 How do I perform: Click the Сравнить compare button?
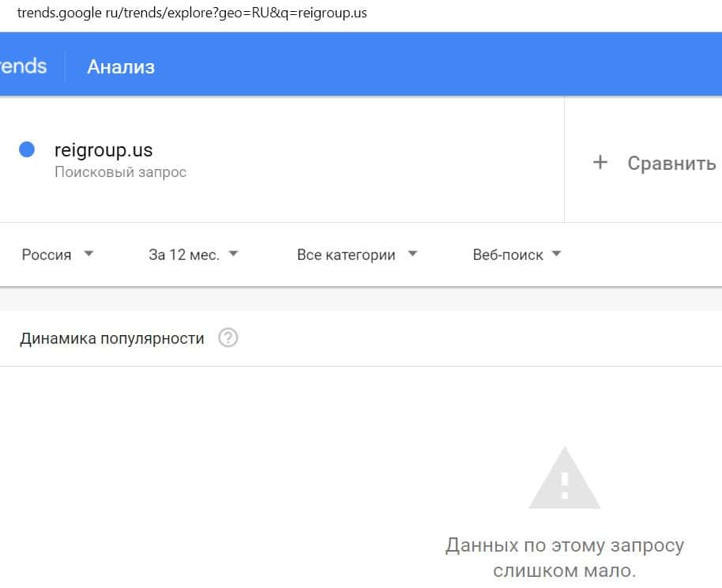pyautogui.click(x=671, y=163)
